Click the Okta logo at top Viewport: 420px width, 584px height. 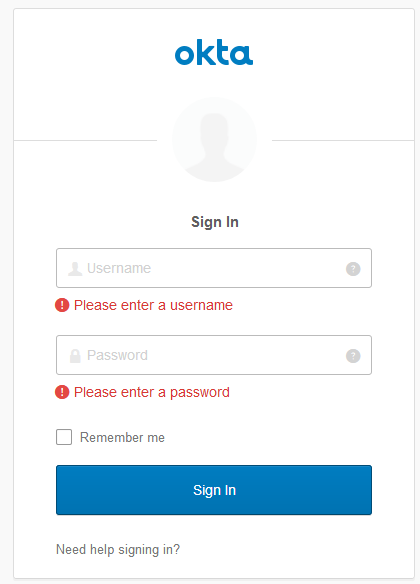click(x=214, y=52)
